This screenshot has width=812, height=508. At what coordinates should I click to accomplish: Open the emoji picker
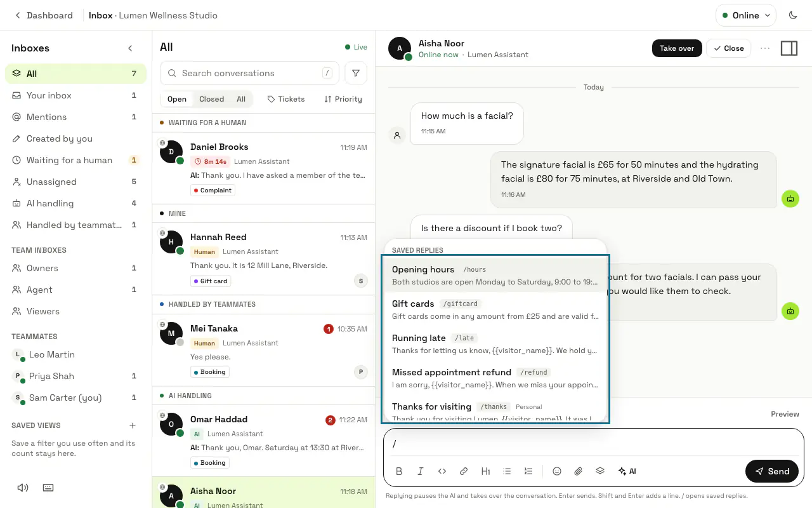point(557,471)
